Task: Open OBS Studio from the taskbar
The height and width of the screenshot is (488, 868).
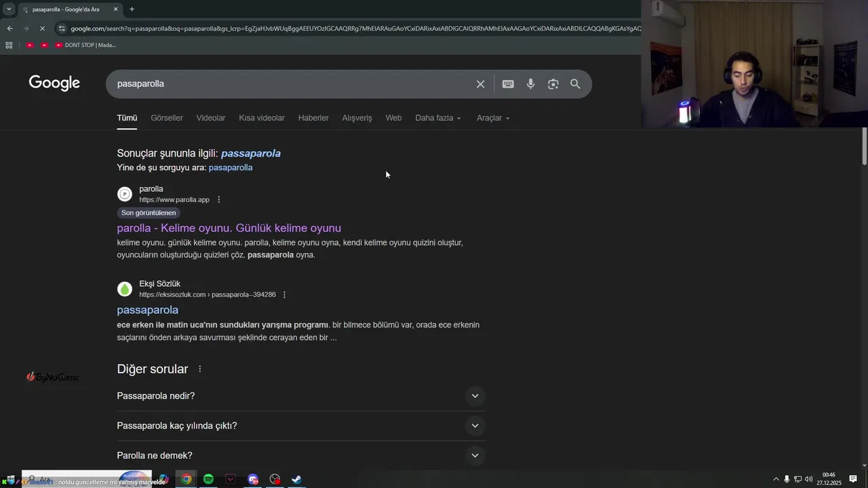Action: click(x=275, y=479)
